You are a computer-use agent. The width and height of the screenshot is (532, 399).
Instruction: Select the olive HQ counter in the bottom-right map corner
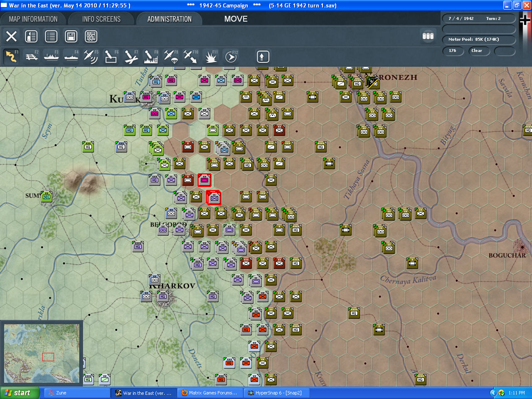pos(421,379)
